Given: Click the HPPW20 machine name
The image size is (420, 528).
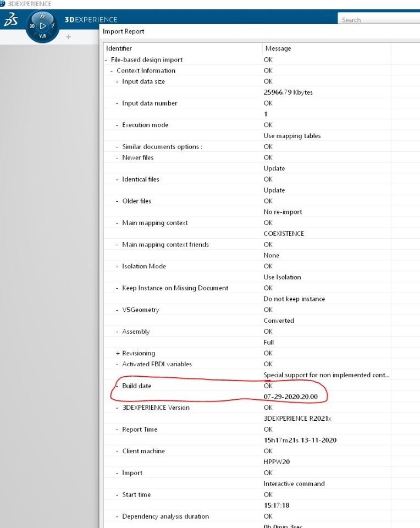Looking at the screenshot, I should [x=277, y=462].
